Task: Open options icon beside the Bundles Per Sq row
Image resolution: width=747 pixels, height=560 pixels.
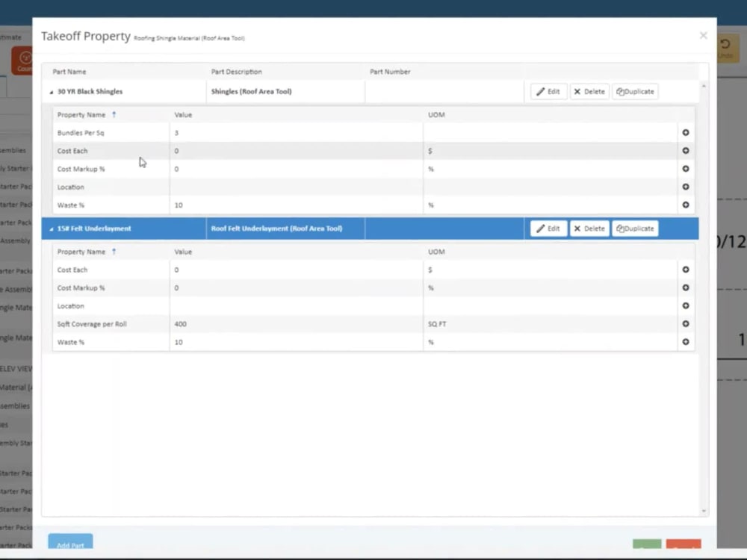Action: pyautogui.click(x=686, y=132)
